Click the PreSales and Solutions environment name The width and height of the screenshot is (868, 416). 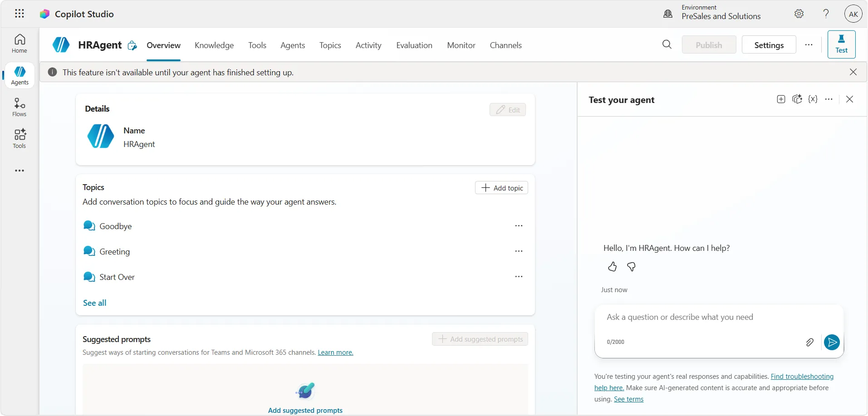721,16
